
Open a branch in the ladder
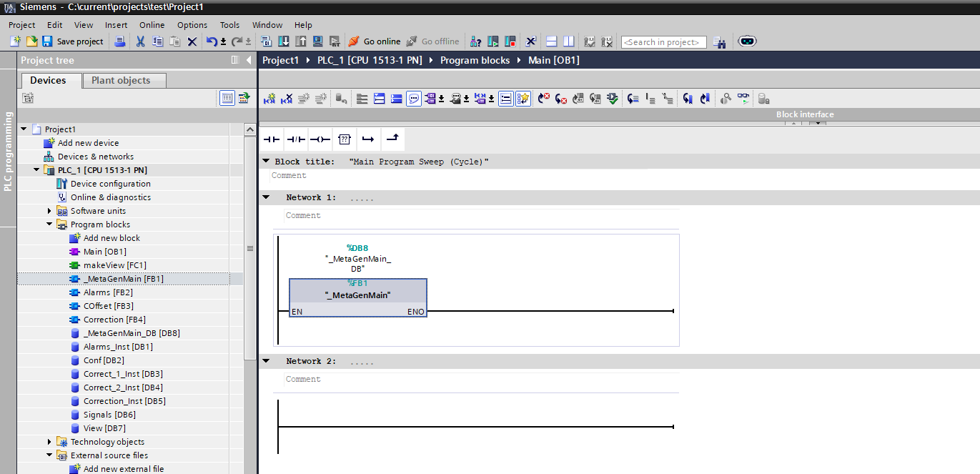click(x=368, y=138)
